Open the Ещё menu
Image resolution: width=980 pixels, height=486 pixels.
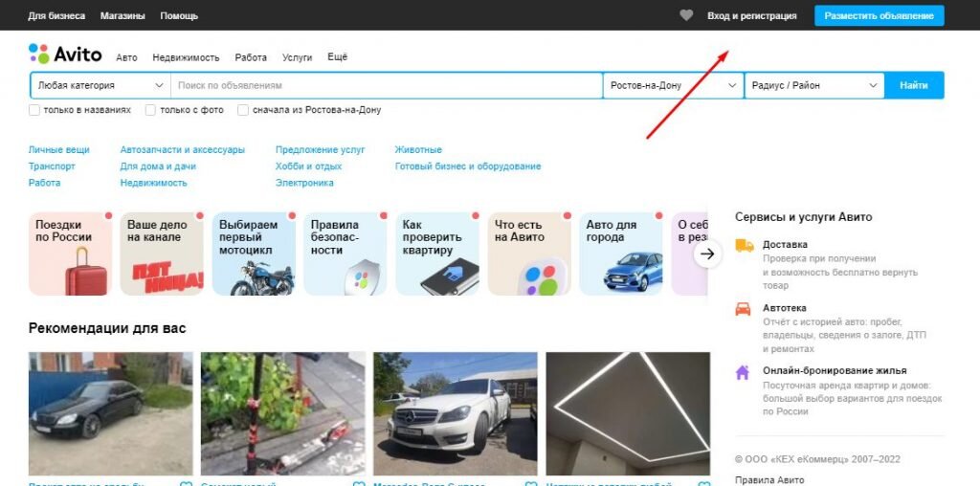338,56
